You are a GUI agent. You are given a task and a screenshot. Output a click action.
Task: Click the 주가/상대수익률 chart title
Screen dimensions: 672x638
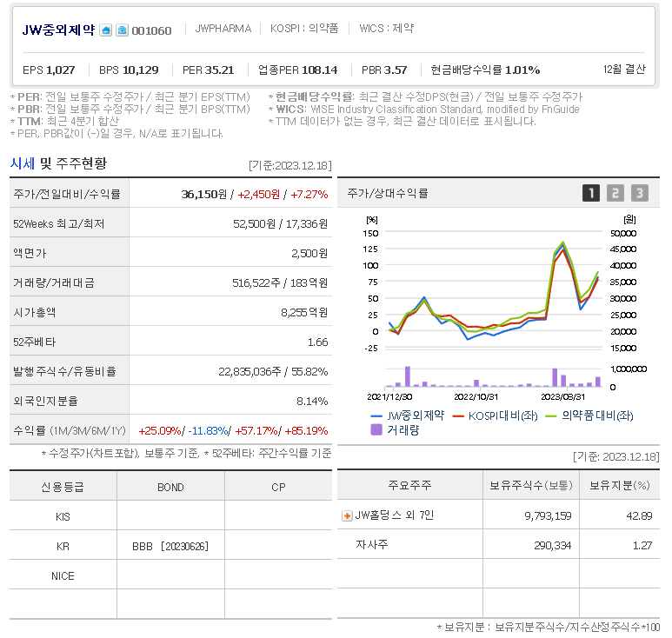click(388, 194)
